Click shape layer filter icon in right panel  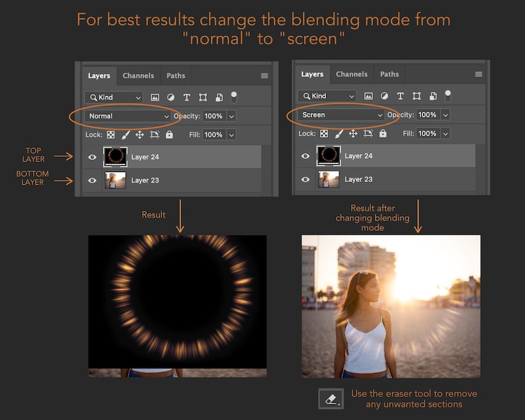coord(417,96)
